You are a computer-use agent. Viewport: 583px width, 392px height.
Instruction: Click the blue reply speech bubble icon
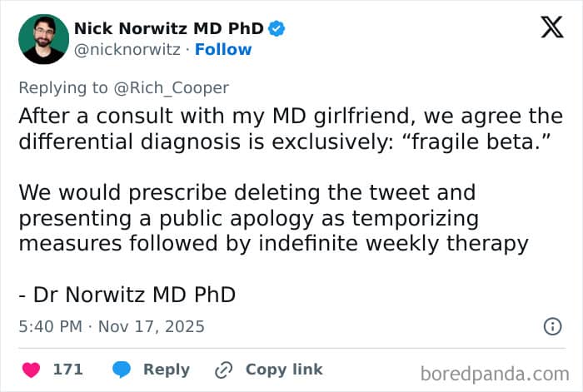(x=122, y=370)
